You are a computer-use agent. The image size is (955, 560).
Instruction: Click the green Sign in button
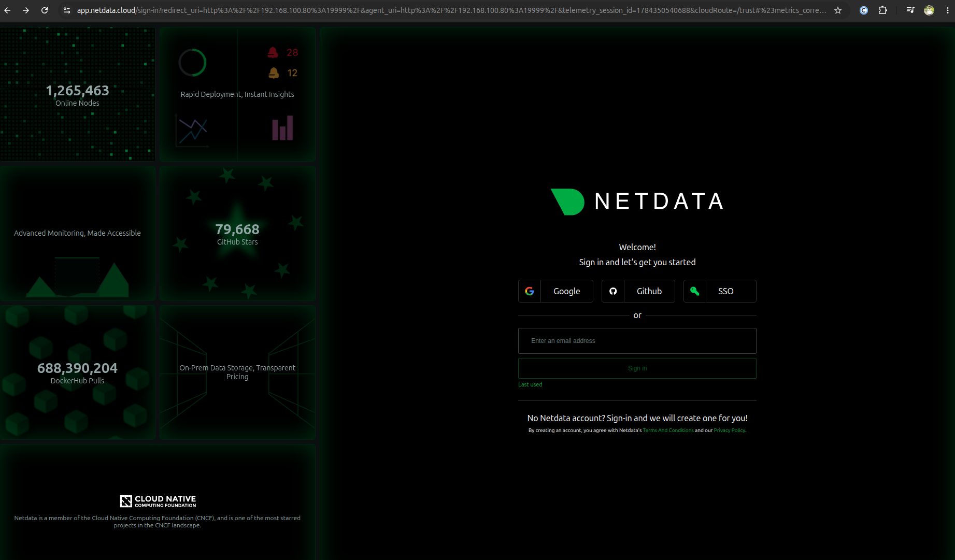637,368
